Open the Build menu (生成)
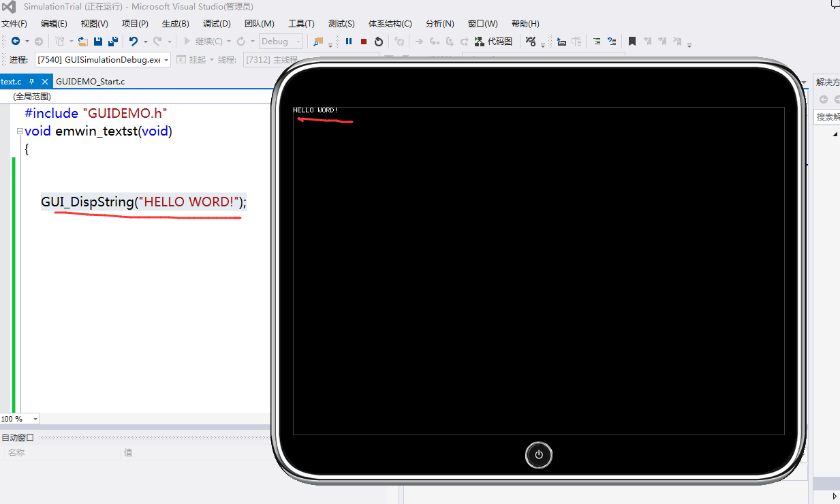 click(x=175, y=24)
